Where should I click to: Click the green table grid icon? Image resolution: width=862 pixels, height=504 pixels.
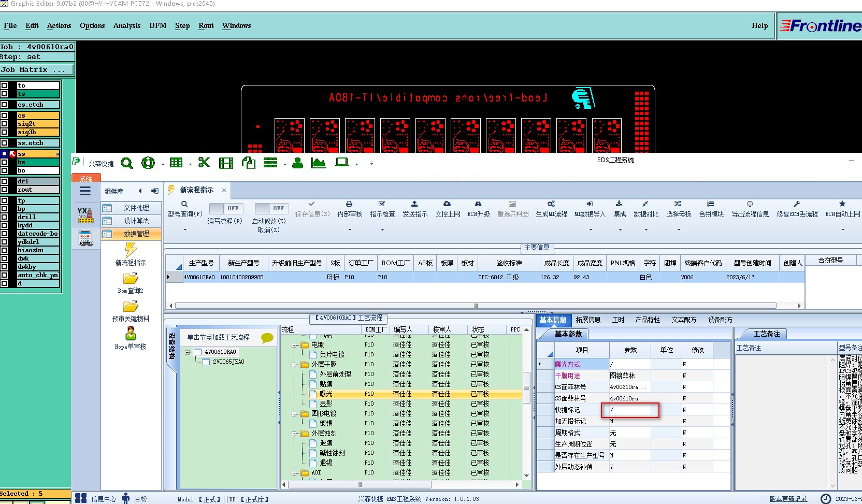pos(176,163)
